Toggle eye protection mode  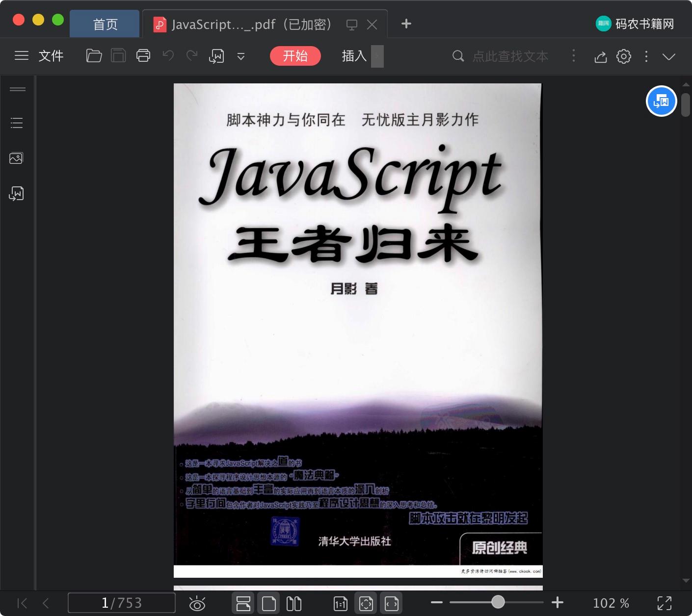pyautogui.click(x=197, y=603)
